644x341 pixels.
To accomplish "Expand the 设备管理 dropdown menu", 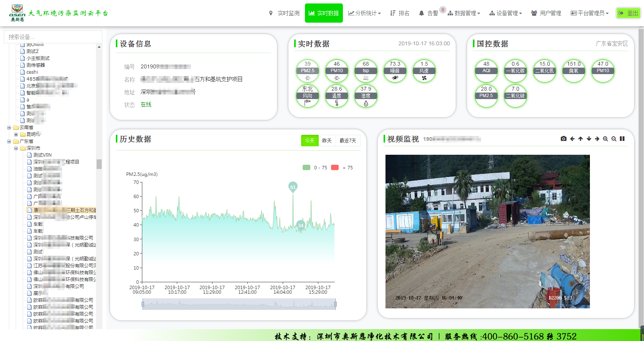I will (x=506, y=13).
